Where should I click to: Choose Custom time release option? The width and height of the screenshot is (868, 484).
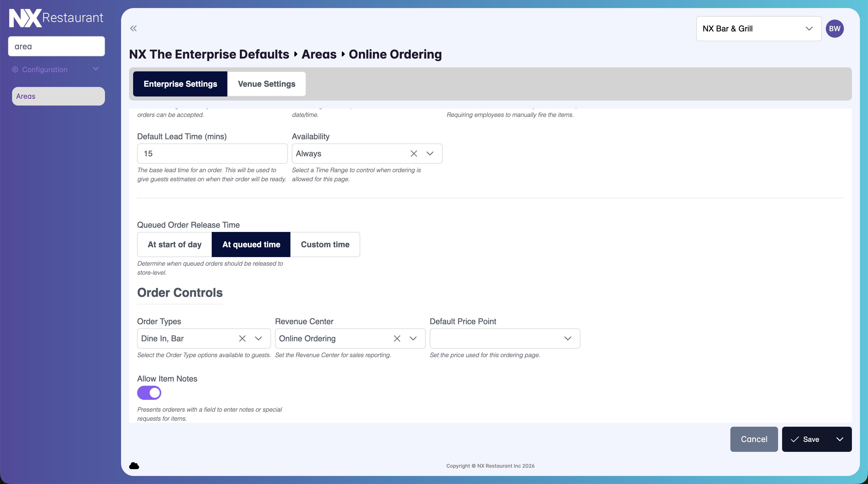(325, 244)
